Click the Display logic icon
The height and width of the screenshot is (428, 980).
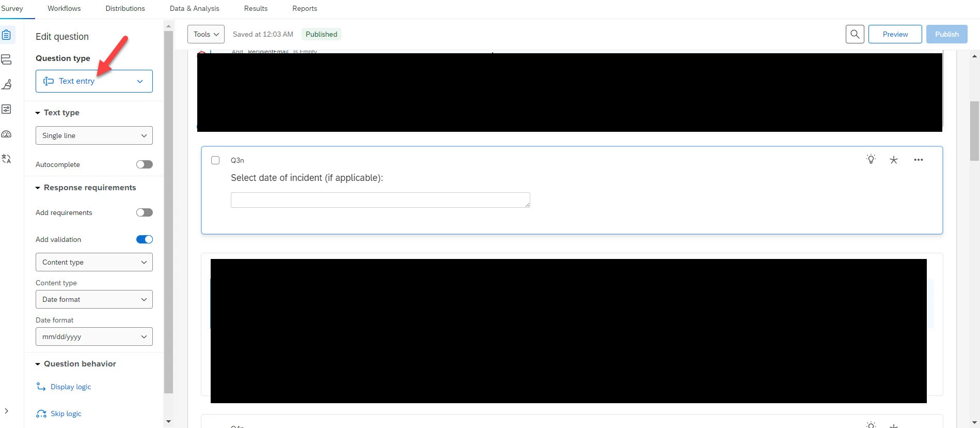pyautogui.click(x=41, y=387)
